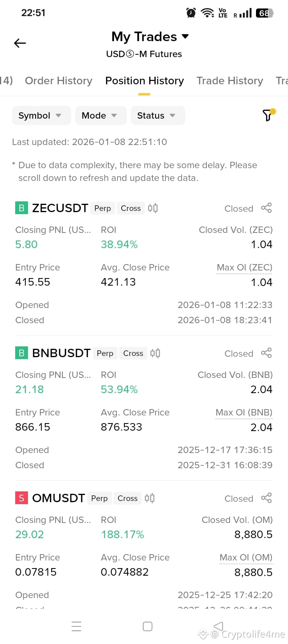This screenshot has height=644, width=288.
Task: Open the Mode filter dropdown
Action: coord(101,115)
